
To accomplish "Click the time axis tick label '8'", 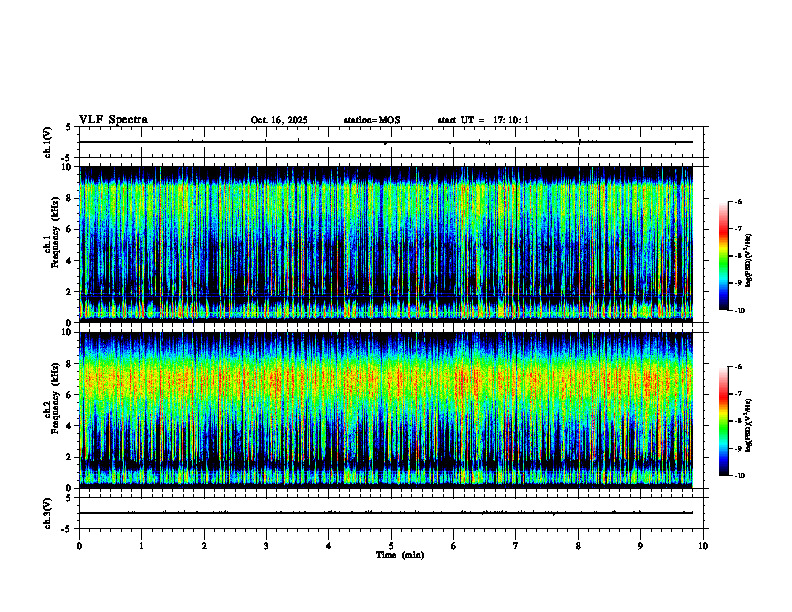I will click(578, 546).
